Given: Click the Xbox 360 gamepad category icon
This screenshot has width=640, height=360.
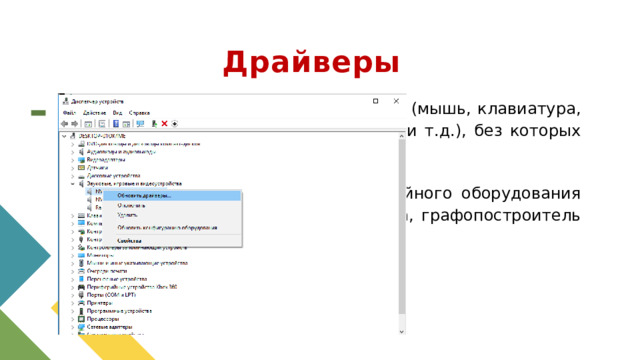Looking at the screenshot, I should (x=81, y=287).
